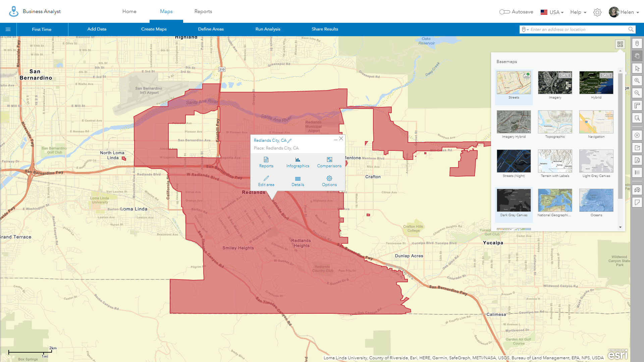The height and width of the screenshot is (362, 644).
Task: Open the map legend list icon
Action: [637, 173]
